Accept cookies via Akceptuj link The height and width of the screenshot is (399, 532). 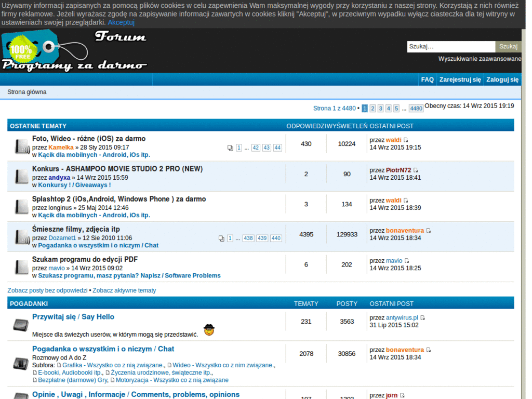pyautogui.click(x=121, y=22)
